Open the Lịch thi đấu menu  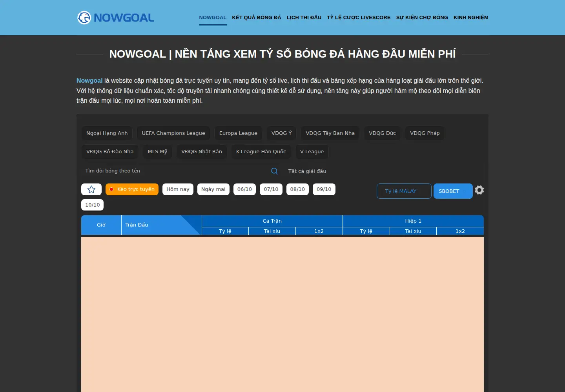pos(304,18)
